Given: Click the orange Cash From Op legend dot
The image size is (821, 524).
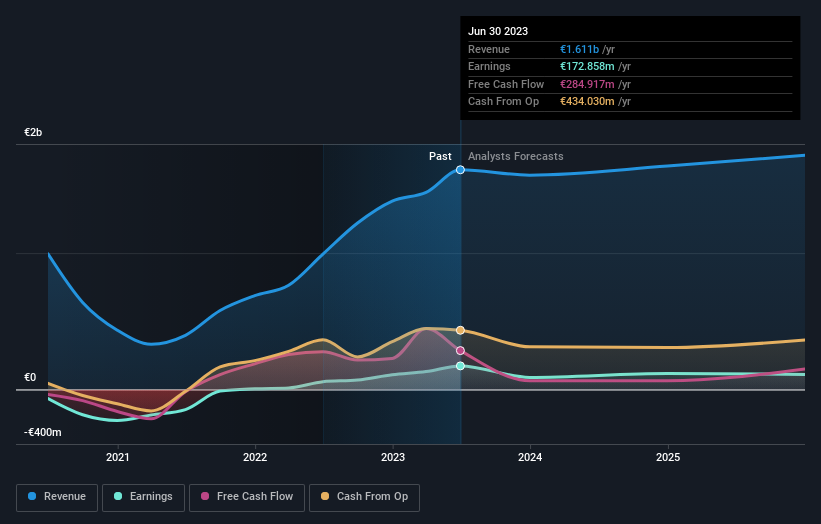Looking at the screenshot, I should pos(325,496).
